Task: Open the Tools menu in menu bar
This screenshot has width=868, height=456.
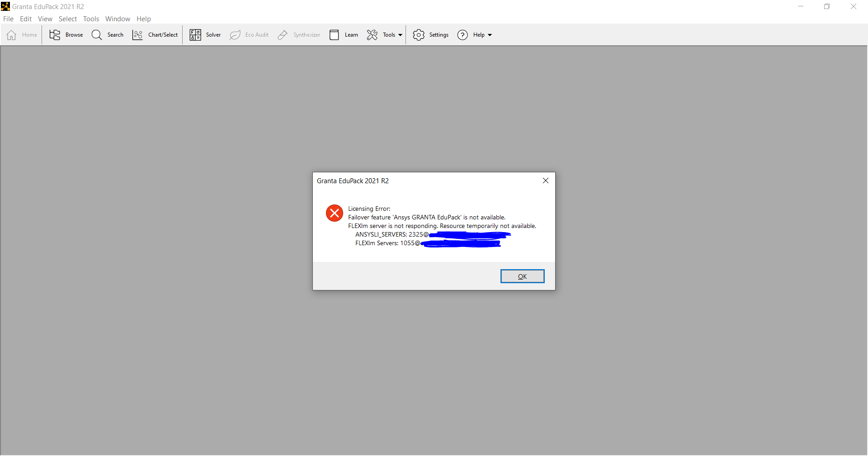Action: (x=91, y=19)
